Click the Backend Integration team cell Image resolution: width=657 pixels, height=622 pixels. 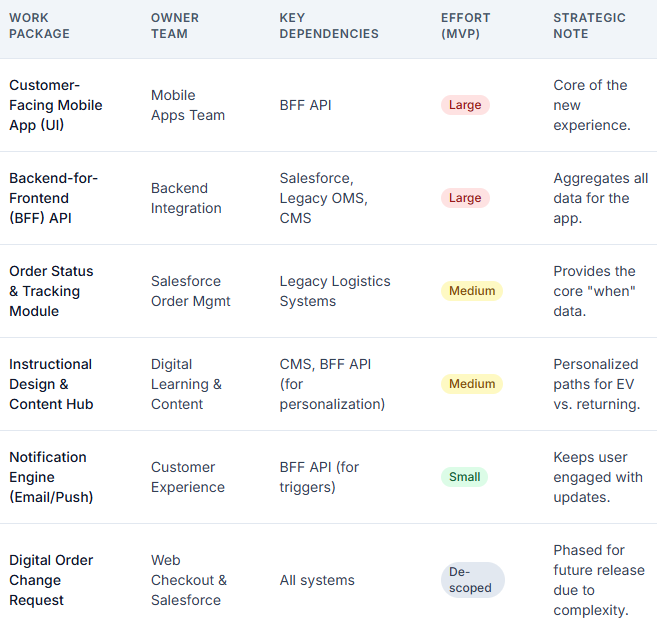coord(186,198)
